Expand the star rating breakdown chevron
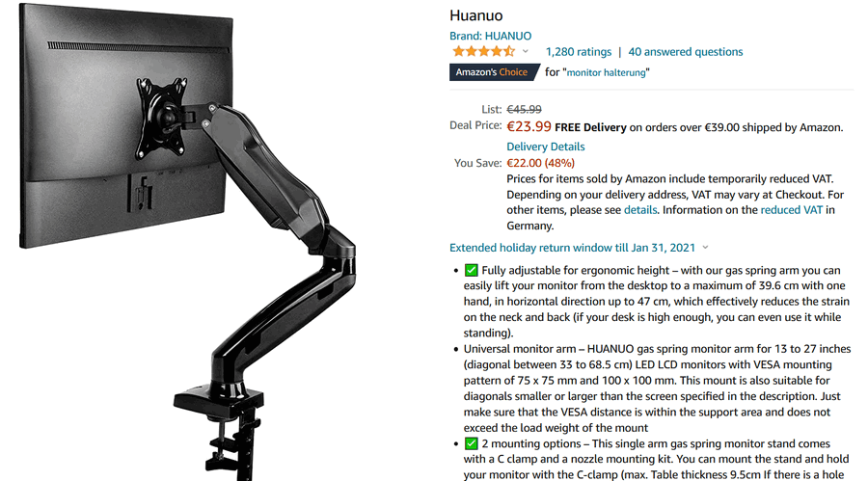This screenshot has width=868, height=481. [x=526, y=51]
